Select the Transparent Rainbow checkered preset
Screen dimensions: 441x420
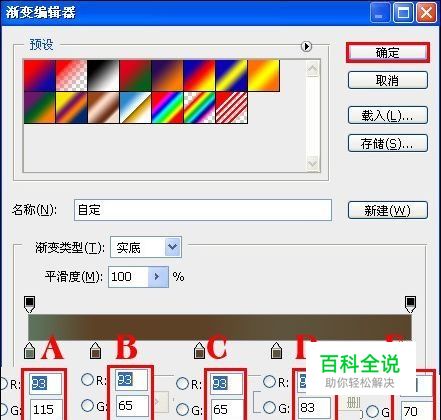click(x=200, y=108)
